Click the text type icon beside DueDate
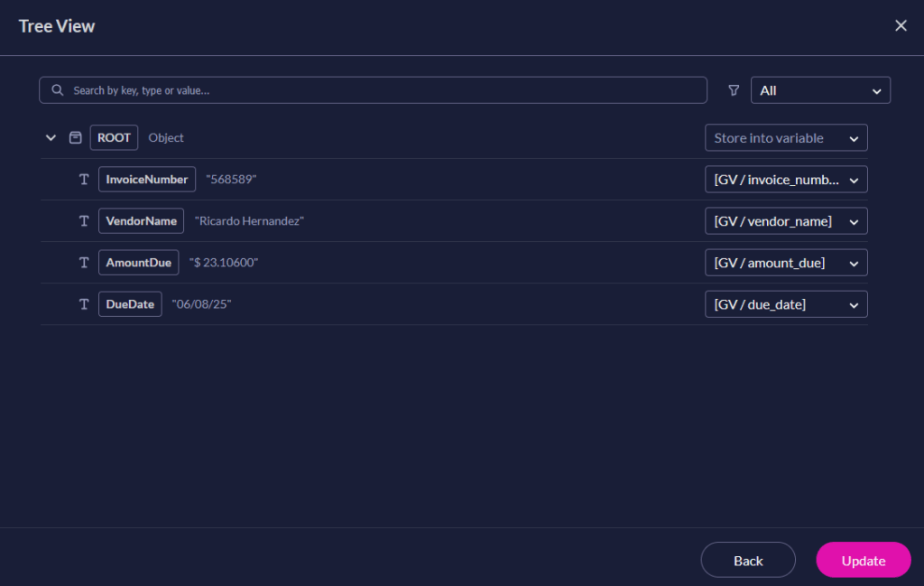The height and width of the screenshot is (586, 924). click(84, 304)
